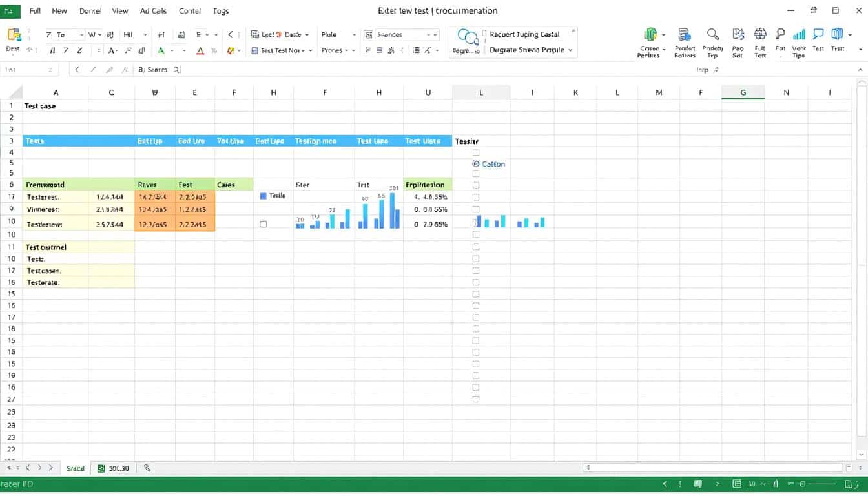Open the Donrel menu
The width and height of the screenshot is (868, 496).
point(90,11)
